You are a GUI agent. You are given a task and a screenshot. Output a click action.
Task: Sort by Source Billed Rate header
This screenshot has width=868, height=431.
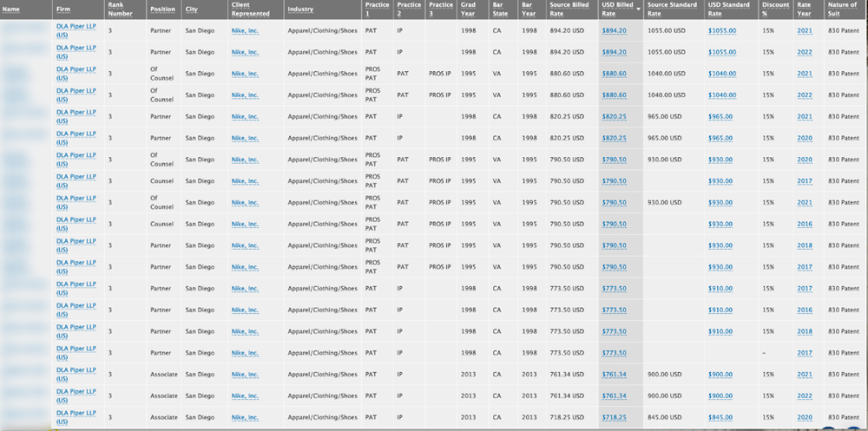pos(569,10)
